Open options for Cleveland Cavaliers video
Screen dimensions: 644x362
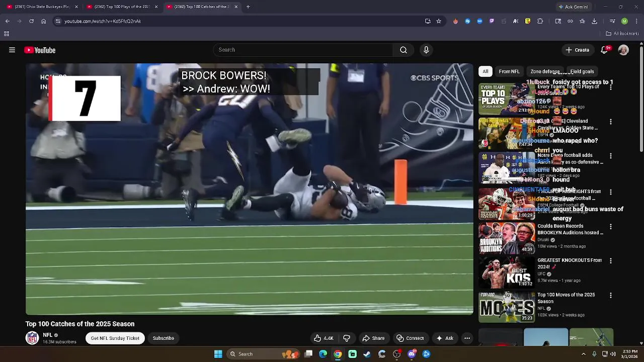611,122
